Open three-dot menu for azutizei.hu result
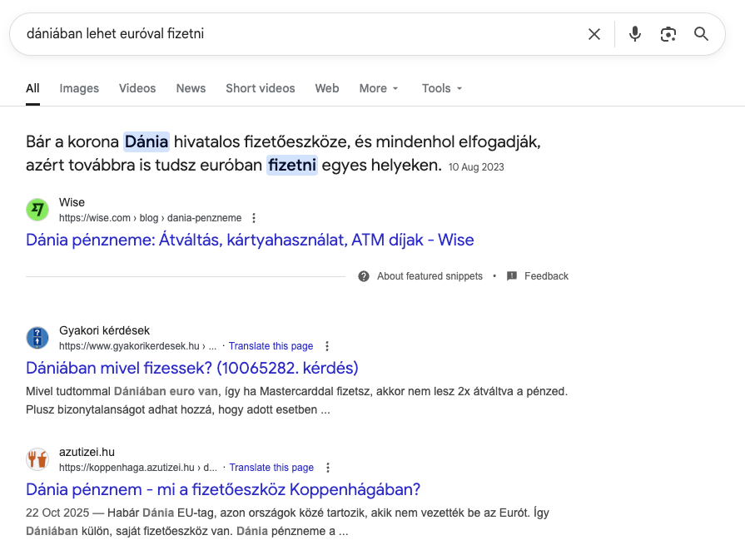 pos(328,468)
